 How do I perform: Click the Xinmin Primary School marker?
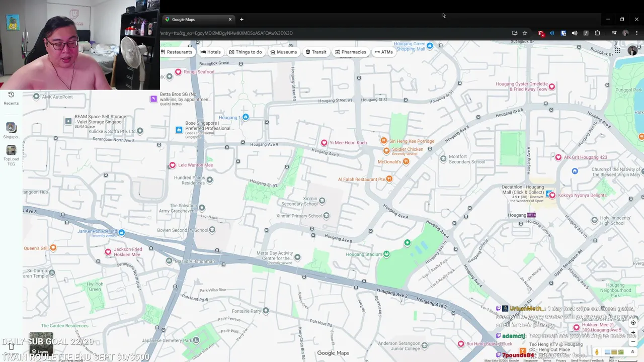(x=326, y=216)
